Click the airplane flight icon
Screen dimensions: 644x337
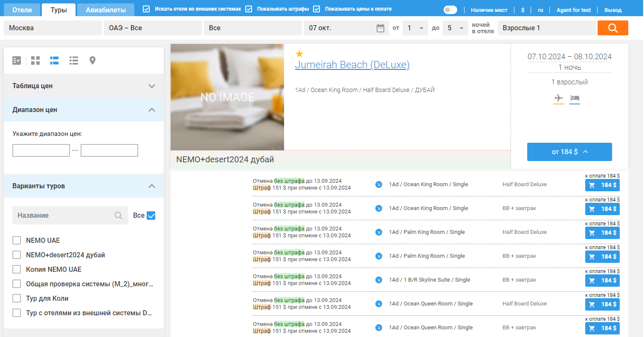[558, 98]
